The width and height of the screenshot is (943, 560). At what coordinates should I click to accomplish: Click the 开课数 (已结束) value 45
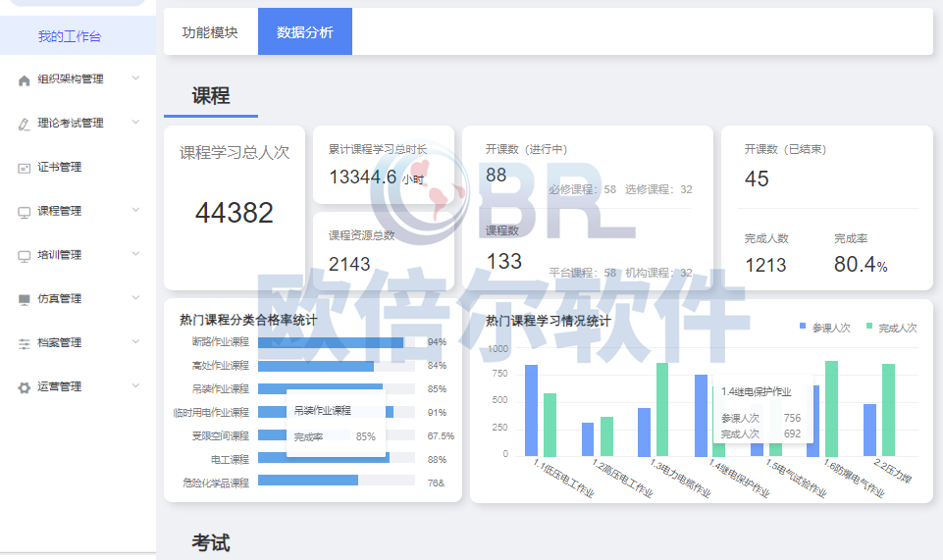point(757,178)
